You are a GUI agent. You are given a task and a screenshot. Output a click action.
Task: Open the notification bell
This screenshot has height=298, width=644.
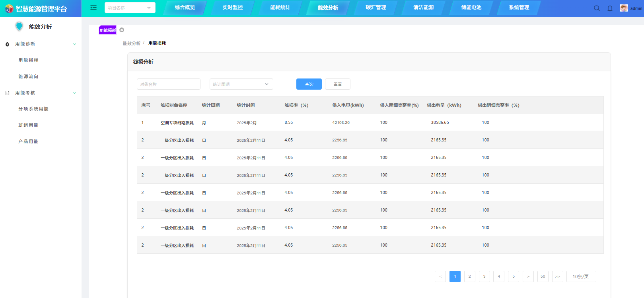pyautogui.click(x=610, y=8)
